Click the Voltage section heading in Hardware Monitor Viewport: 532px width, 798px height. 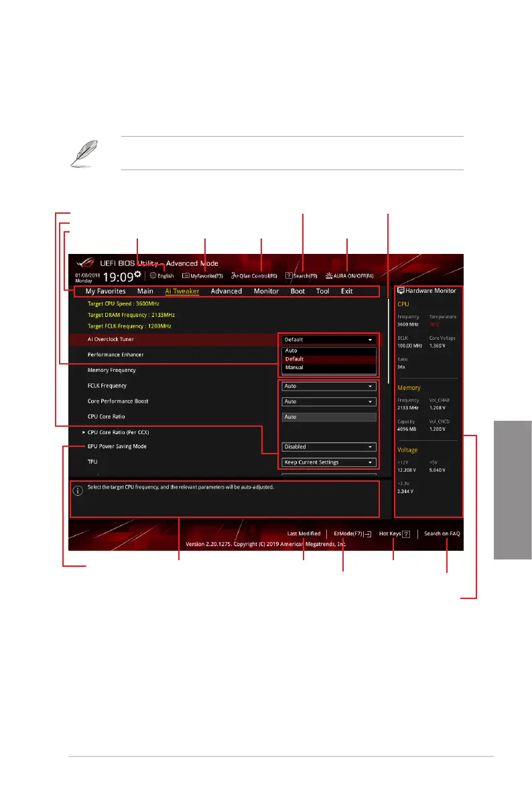tap(407, 450)
